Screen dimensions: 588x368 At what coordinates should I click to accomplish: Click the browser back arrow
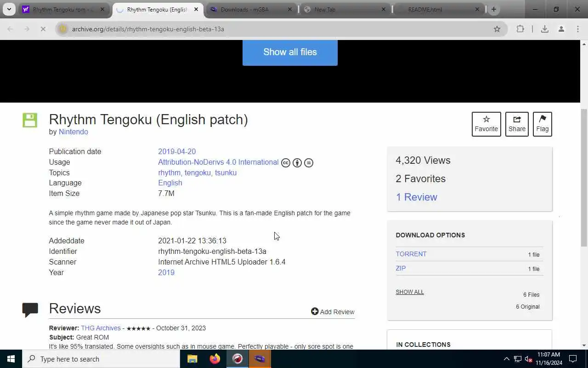(10, 29)
